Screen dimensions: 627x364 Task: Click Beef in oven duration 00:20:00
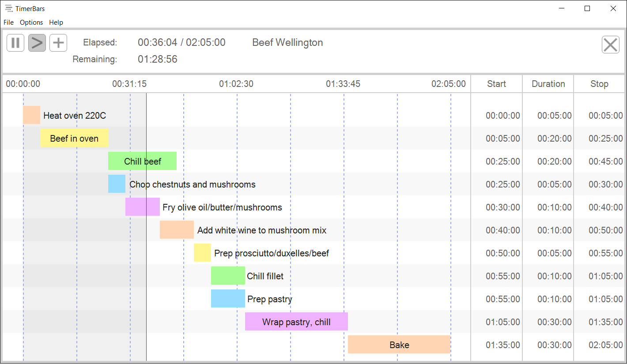[555, 139]
